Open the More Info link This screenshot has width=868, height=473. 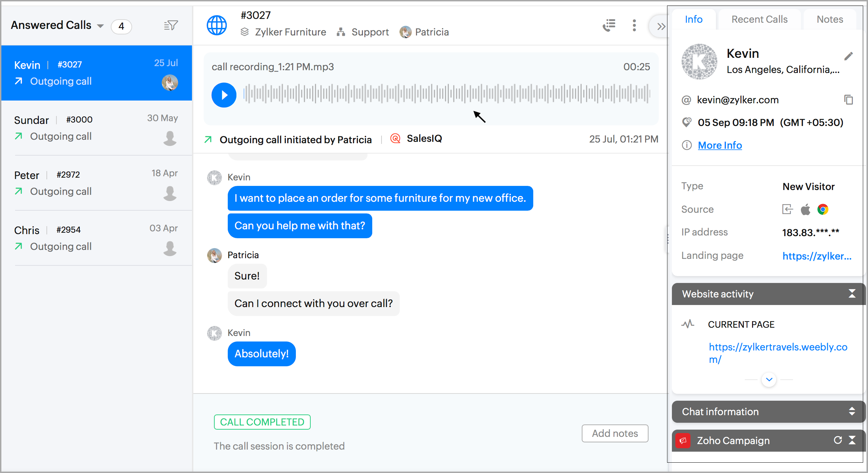(x=720, y=145)
